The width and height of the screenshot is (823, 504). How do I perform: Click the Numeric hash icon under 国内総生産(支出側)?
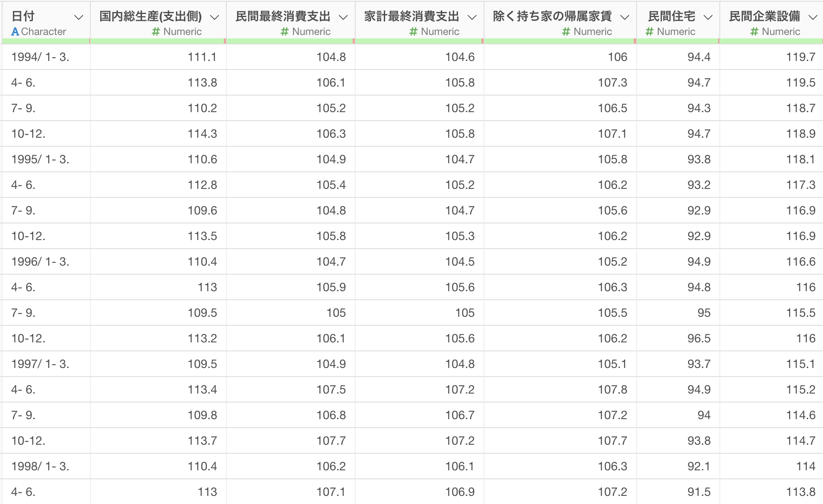click(156, 32)
